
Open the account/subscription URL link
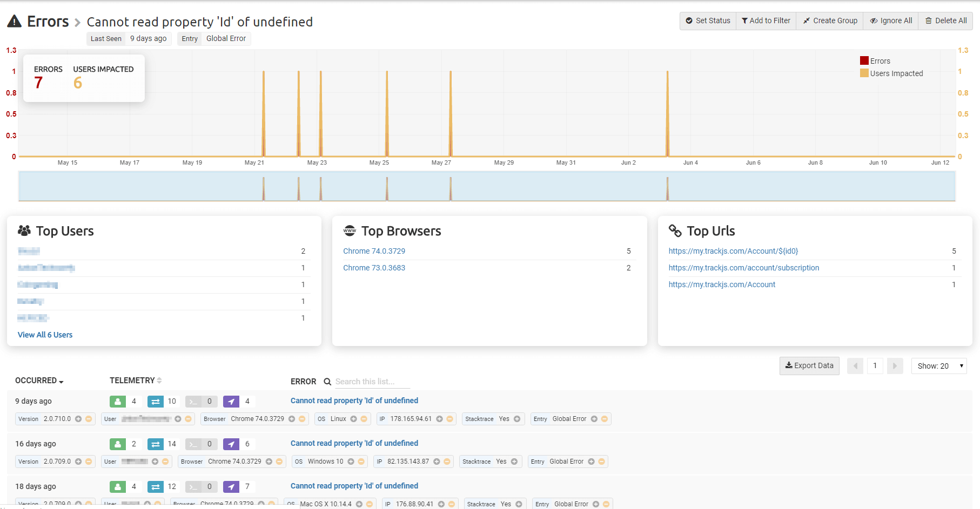(x=744, y=268)
